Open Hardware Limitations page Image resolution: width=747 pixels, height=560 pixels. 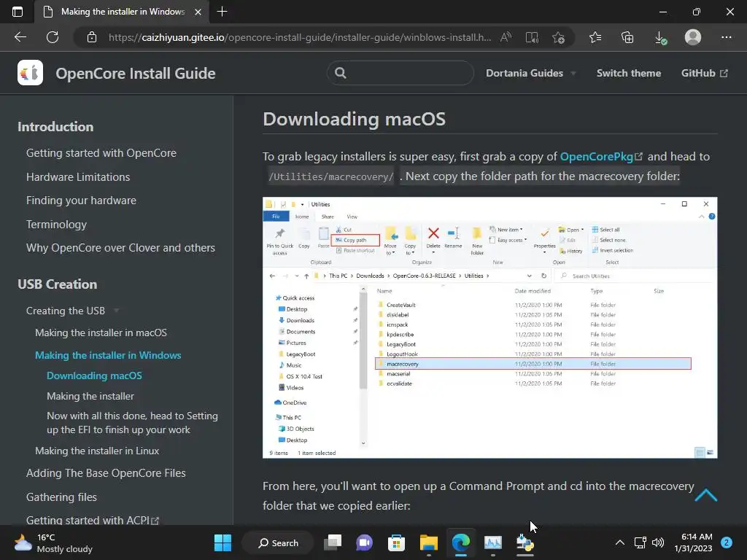(x=78, y=176)
